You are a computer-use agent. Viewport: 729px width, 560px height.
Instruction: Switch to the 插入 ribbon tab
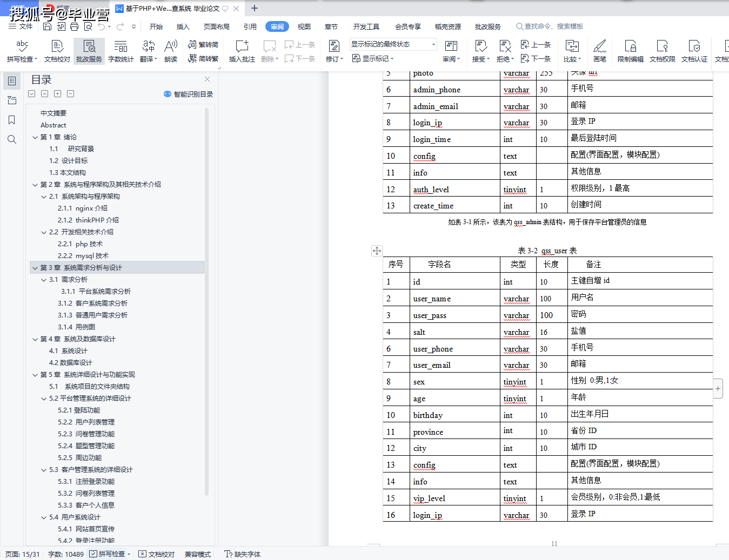point(183,26)
